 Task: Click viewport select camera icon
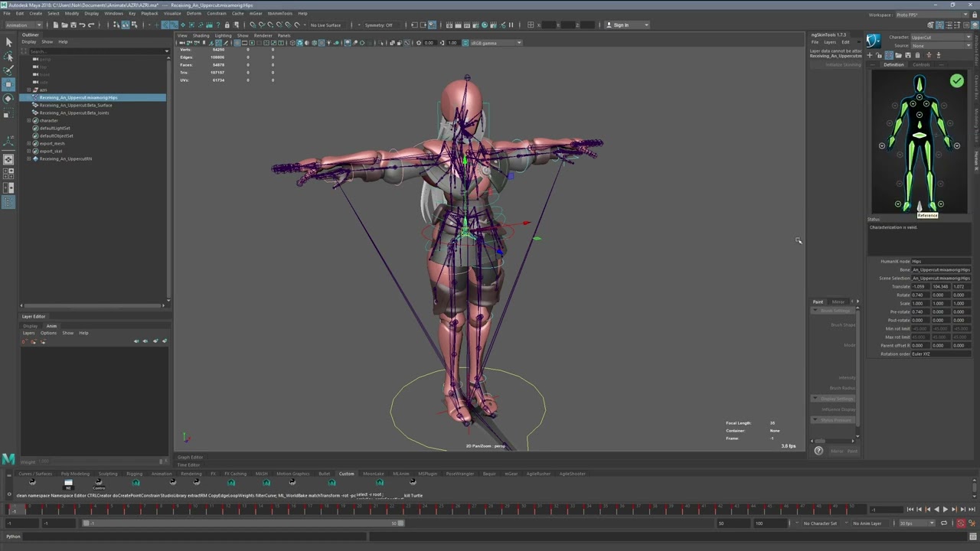pyautogui.click(x=181, y=43)
